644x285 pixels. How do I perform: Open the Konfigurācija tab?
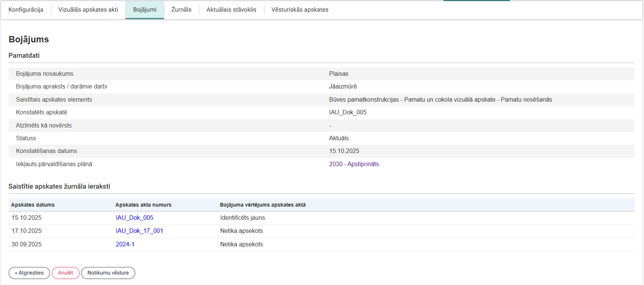(26, 10)
